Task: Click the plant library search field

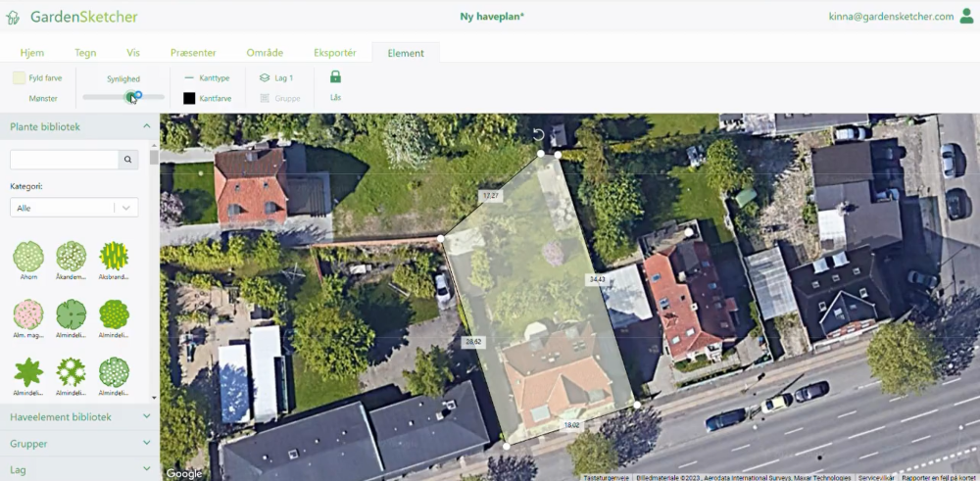Action: point(64,160)
